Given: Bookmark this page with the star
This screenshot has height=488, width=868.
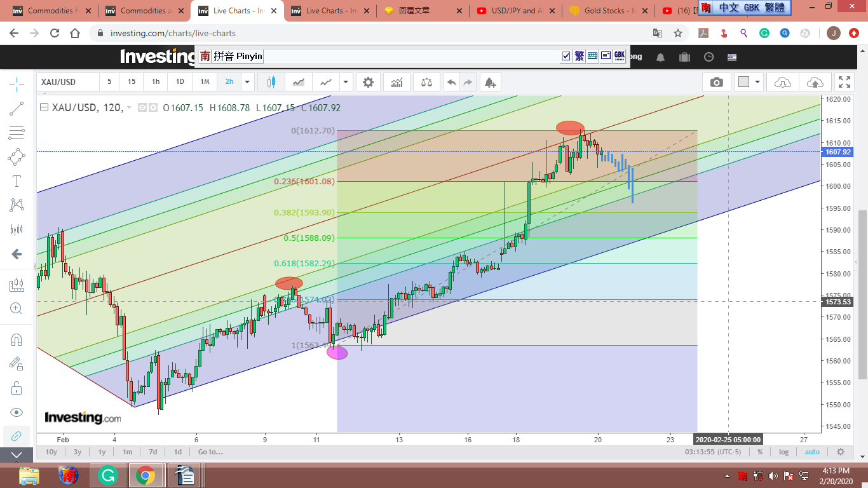Looking at the screenshot, I should click(678, 33).
